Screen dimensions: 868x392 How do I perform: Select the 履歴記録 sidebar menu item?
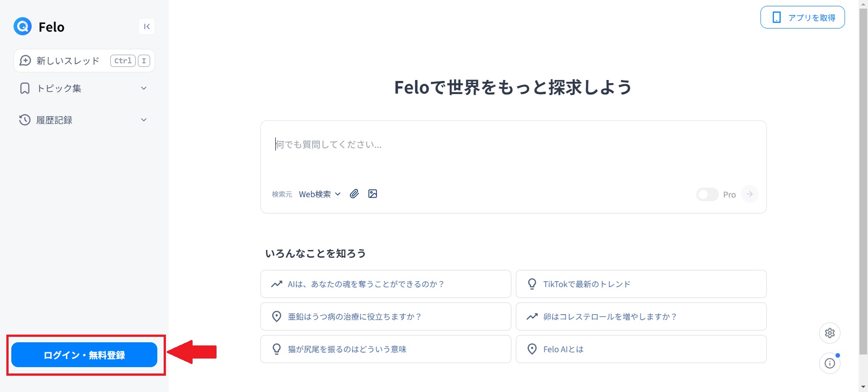[54, 120]
